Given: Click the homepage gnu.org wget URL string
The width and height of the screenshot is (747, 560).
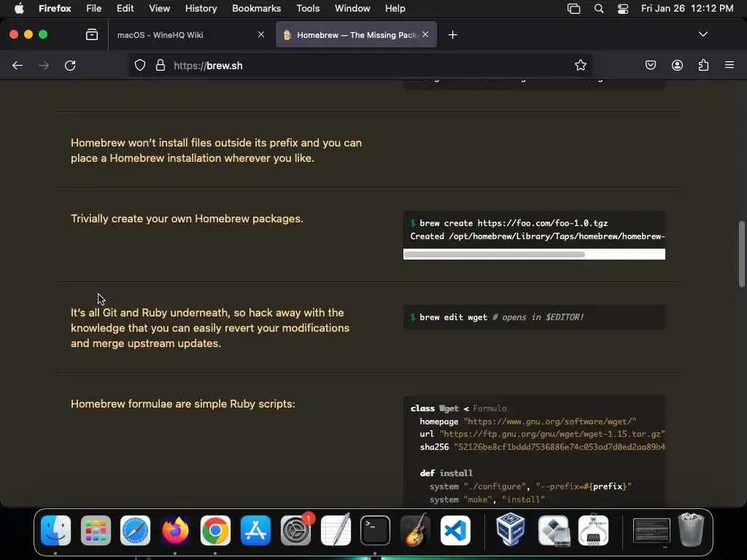Looking at the screenshot, I should [549, 421].
